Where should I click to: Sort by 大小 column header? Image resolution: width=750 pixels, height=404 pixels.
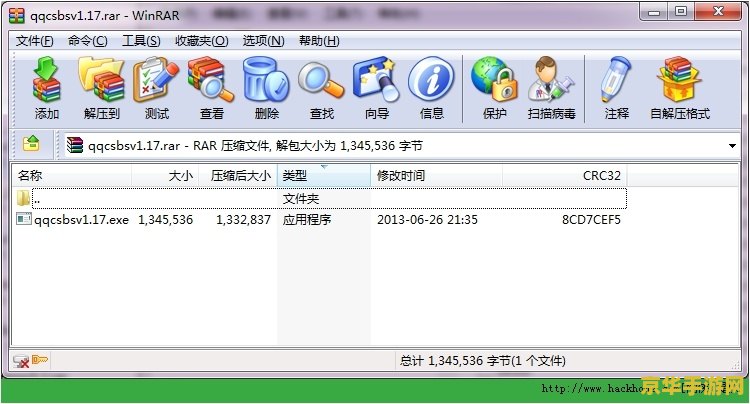pos(165,175)
